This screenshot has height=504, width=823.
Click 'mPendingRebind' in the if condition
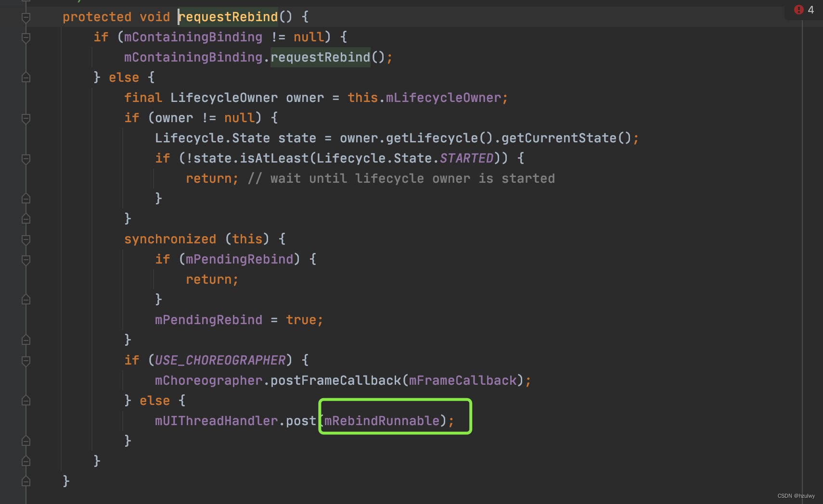(x=239, y=259)
